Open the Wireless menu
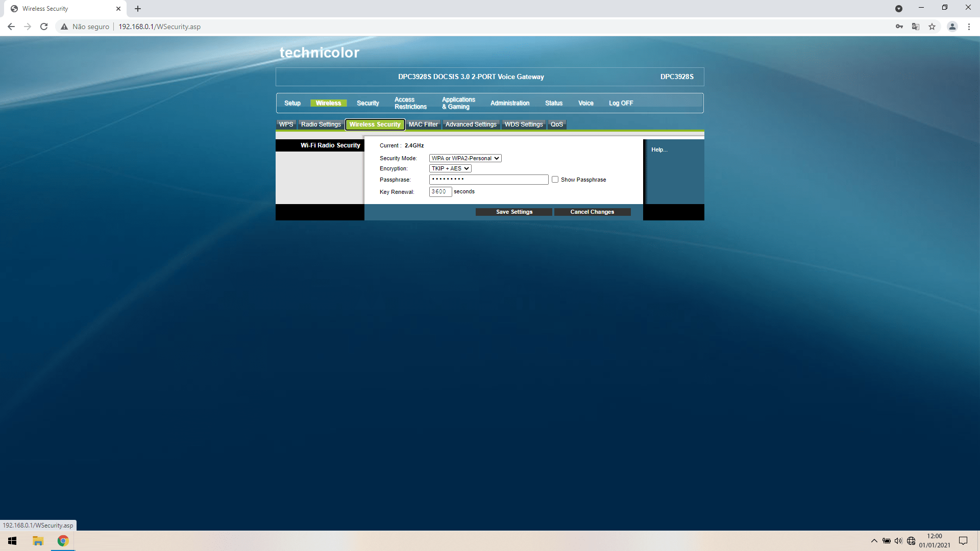Screen dimensions: 980x551 tap(328, 103)
